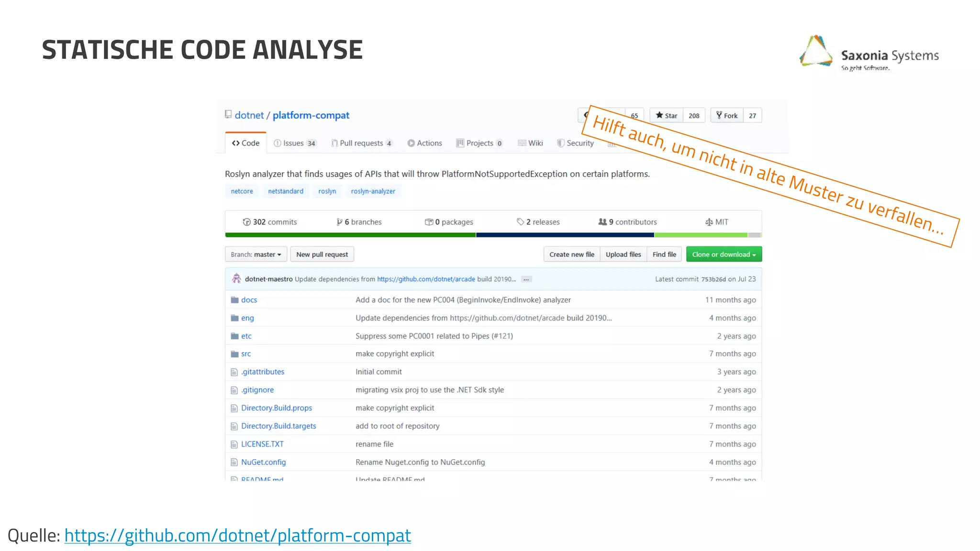Click Create new file
980x551 pixels.
click(572, 254)
